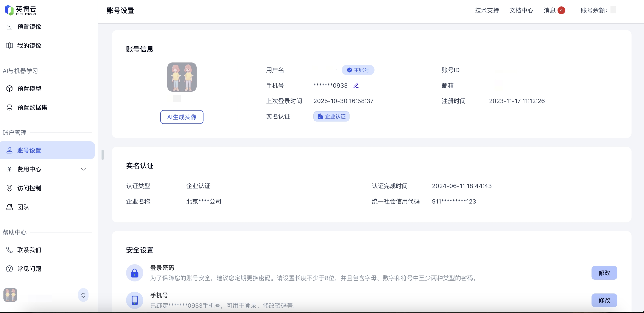Click 修改 for the login password
Viewport: 644px width, 313px height.
[x=604, y=273]
